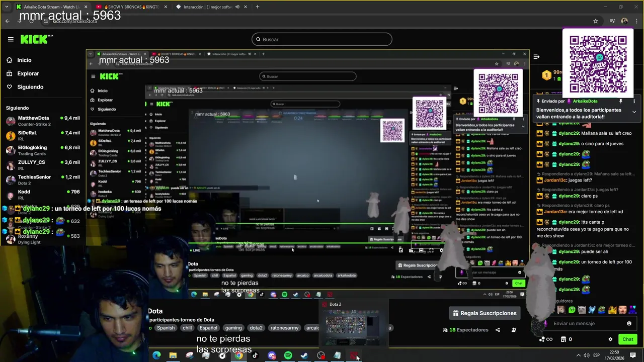View the 18 Espectadores count
The image size is (644, 362).
coord(465,330)
